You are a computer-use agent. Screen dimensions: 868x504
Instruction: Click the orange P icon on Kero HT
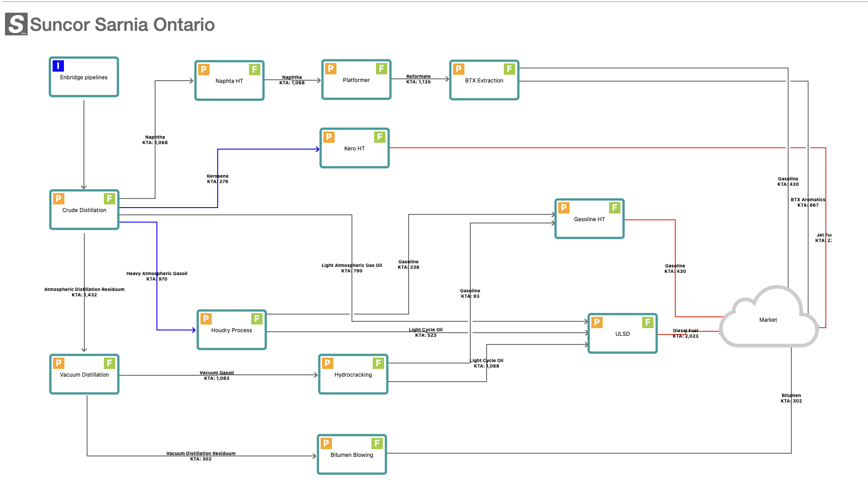(329, 137)
